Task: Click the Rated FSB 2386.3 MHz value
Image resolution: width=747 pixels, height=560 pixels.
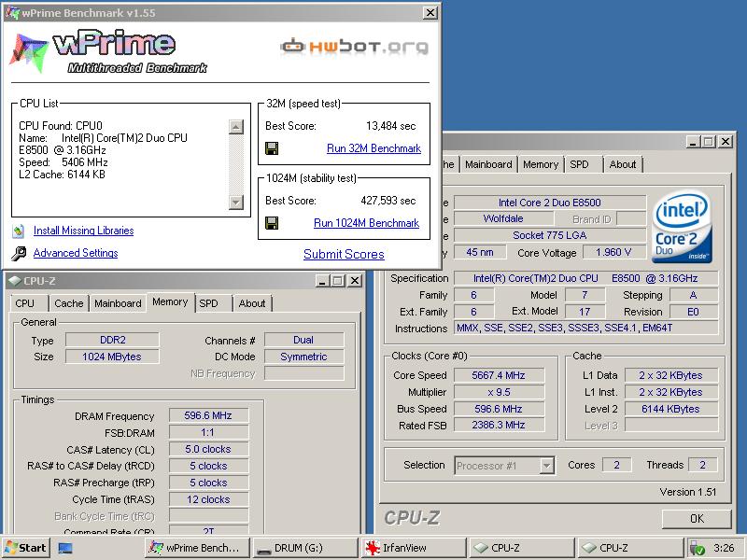Action: pos(499,425)
